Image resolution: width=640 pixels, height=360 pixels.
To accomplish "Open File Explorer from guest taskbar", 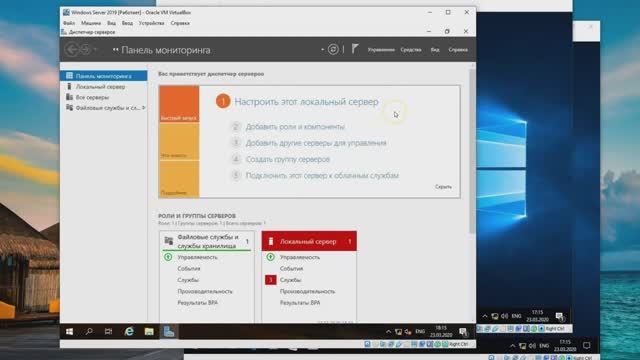I will [149, 331].
